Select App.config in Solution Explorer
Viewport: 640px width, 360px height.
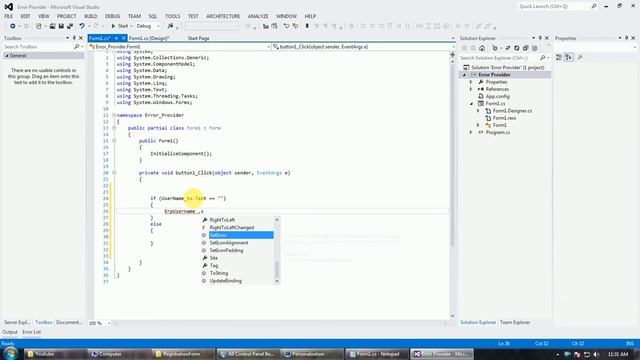[x=497, y=96]
